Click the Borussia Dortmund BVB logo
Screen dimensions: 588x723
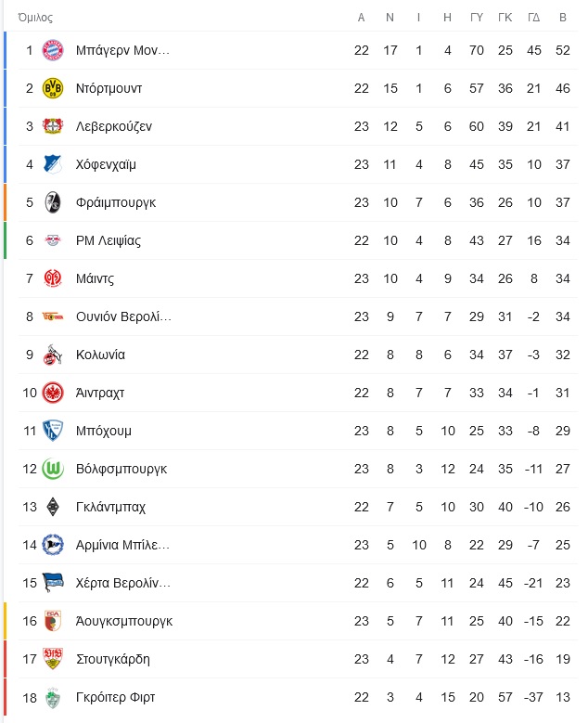pos(53,88)
